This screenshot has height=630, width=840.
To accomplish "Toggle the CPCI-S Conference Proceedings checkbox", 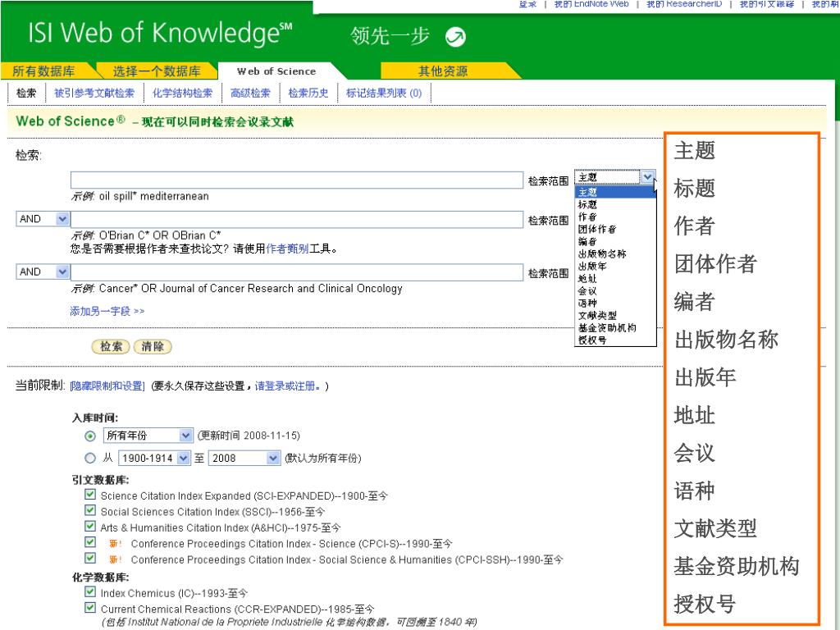I will 90,542.
